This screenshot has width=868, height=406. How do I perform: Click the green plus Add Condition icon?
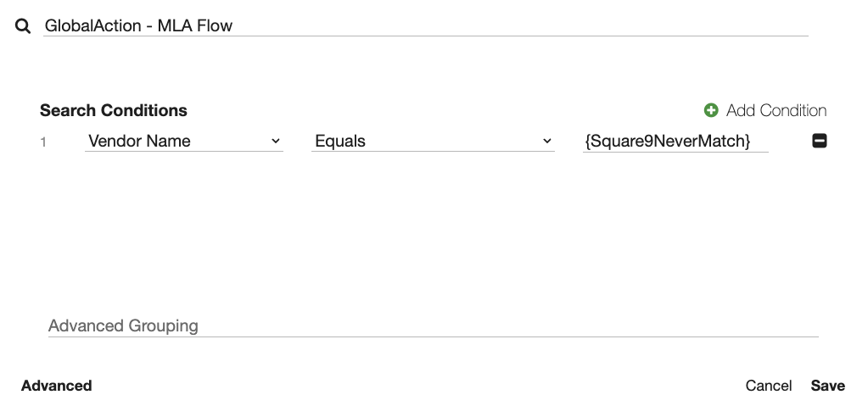coord(711,110)
